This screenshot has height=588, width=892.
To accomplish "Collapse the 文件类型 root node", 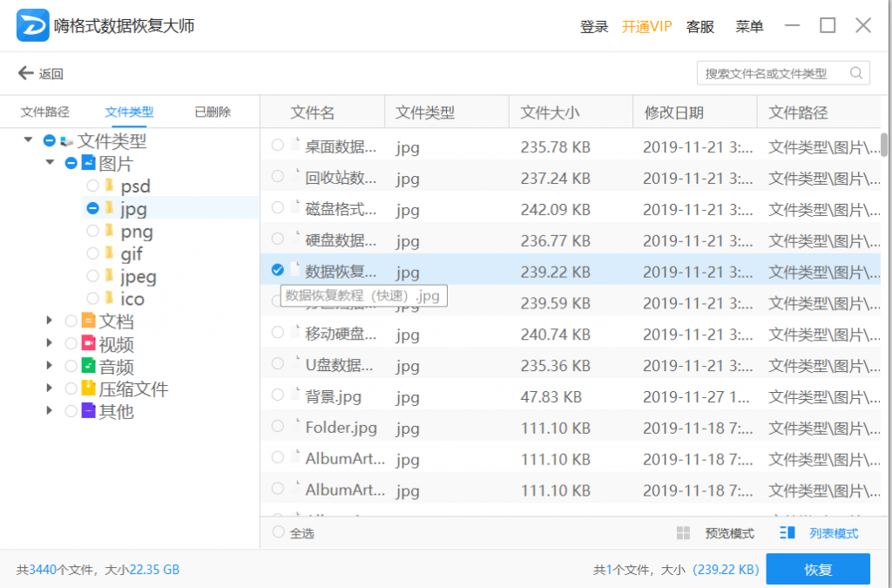I will [28, 140].
